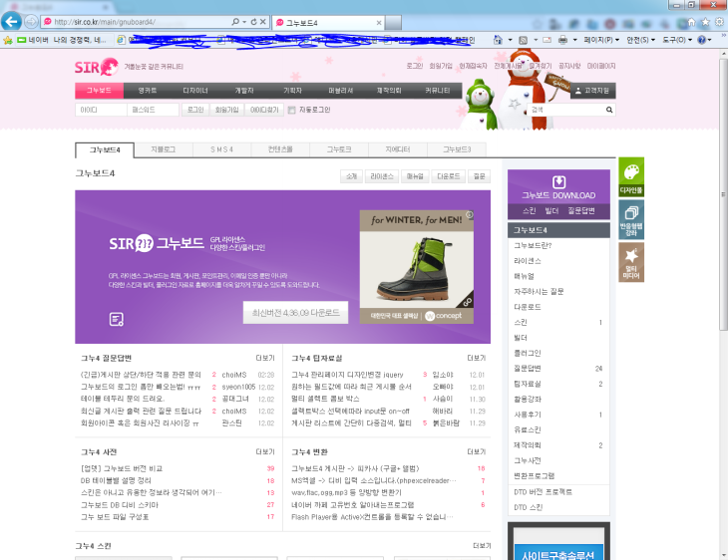Open the 공지사항 link at top
The image size is (728, 560).
pos(569,67)
